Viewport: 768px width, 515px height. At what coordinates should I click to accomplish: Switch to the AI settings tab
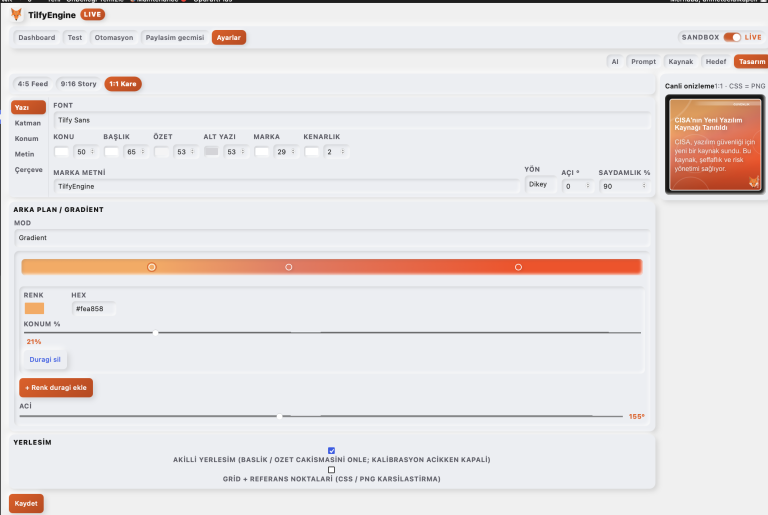point(615,61)
